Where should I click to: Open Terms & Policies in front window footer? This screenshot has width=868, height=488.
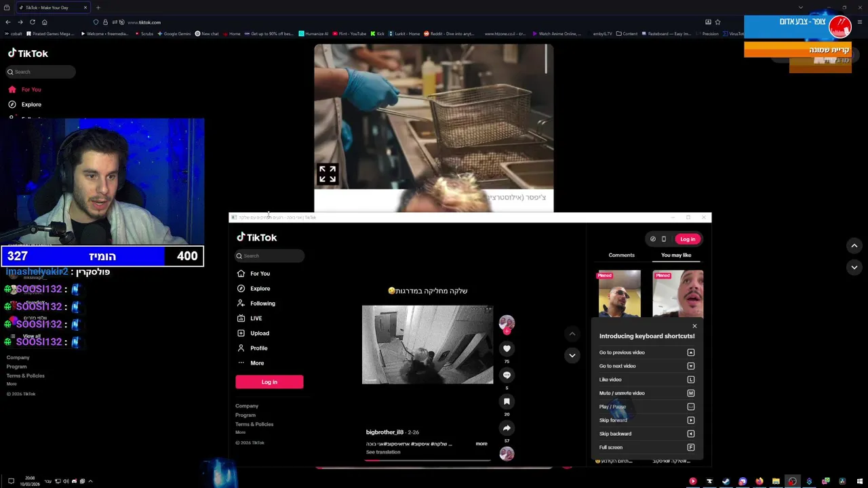pos(254,424)
